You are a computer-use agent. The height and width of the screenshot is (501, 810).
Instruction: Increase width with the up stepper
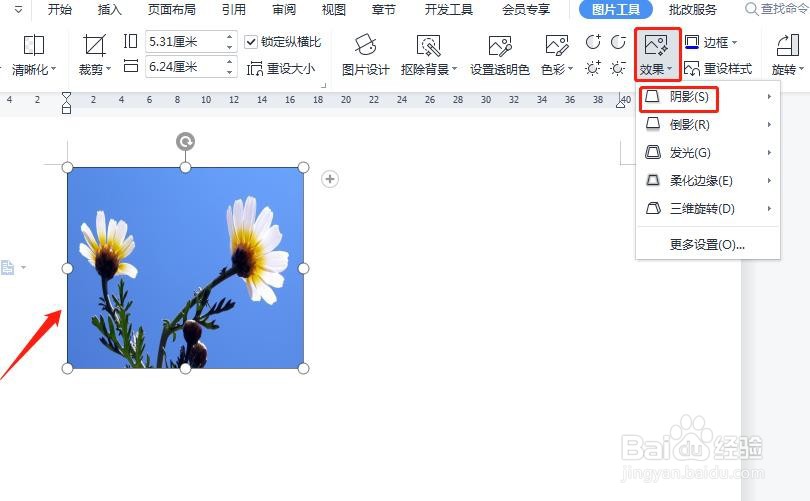point(230,61)
